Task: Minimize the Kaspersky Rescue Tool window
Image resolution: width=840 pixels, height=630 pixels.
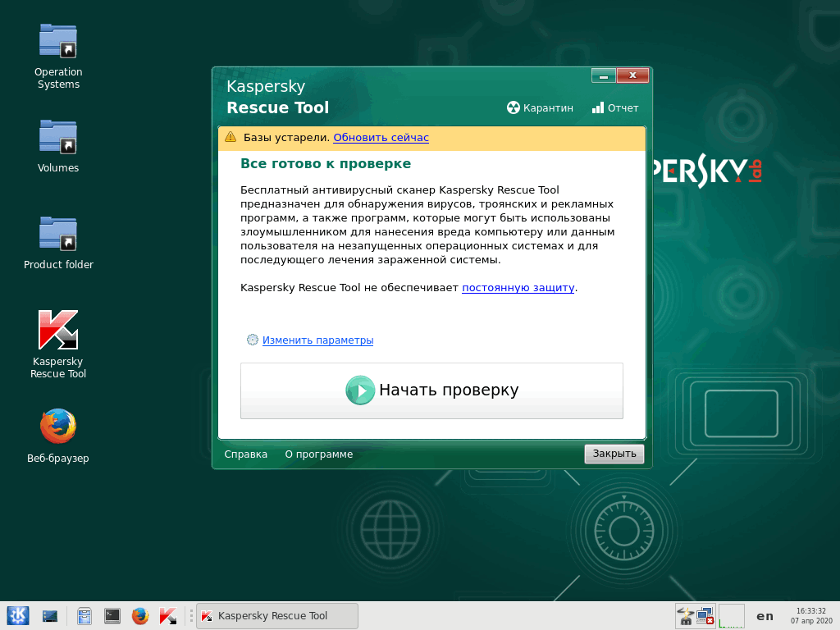Action: [604, 76]
